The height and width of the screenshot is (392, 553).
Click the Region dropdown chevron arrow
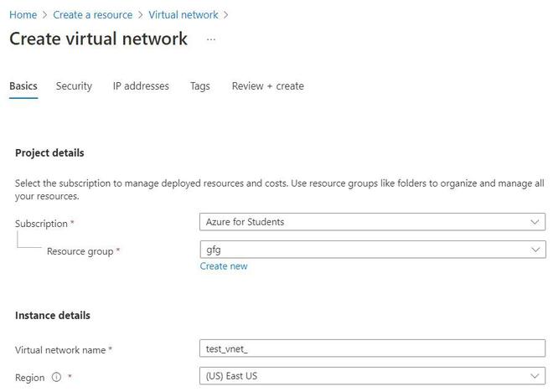coord(535,376)
